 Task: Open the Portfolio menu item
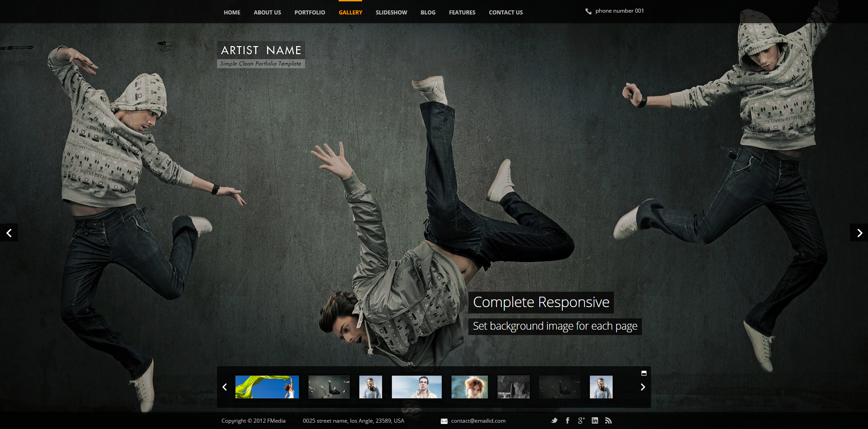[310, 12]
